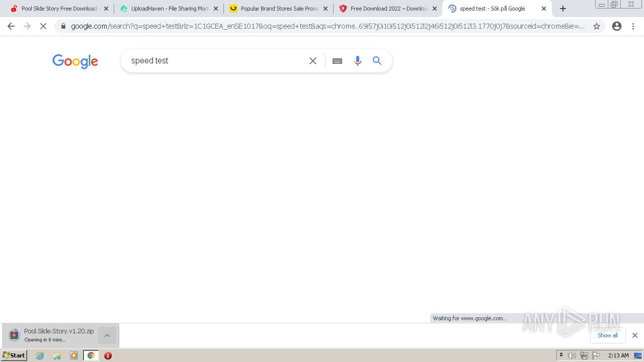The width and height of the screenshot is (644, 362).
Task: Show hidden system tray icons
Action: coord(561,355)
